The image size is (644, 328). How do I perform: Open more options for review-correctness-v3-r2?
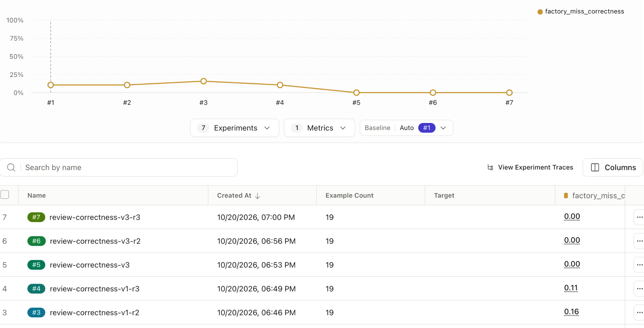coord(639,241)
